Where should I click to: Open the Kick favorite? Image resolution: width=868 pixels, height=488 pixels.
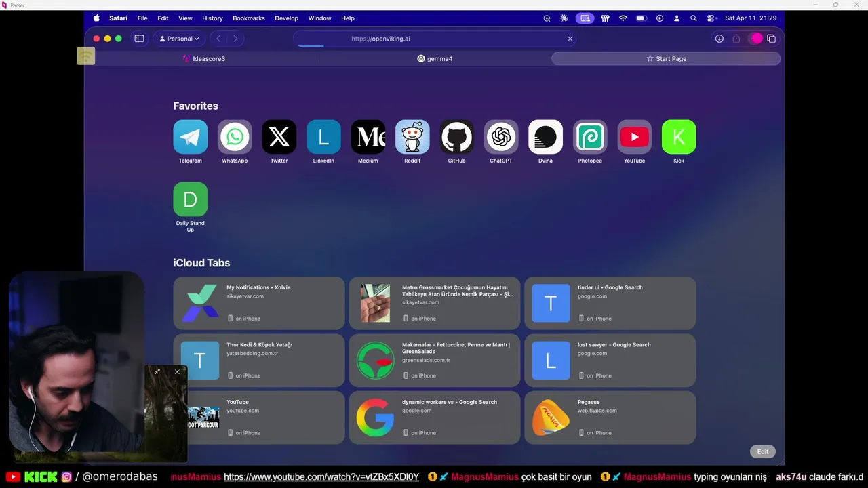(679, 137)
